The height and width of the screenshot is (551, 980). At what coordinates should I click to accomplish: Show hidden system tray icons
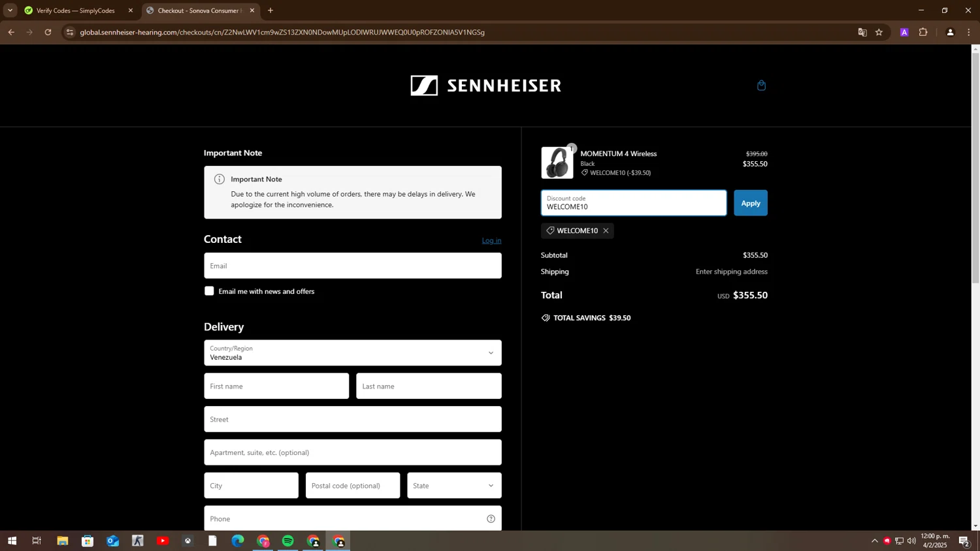point(874,541)
